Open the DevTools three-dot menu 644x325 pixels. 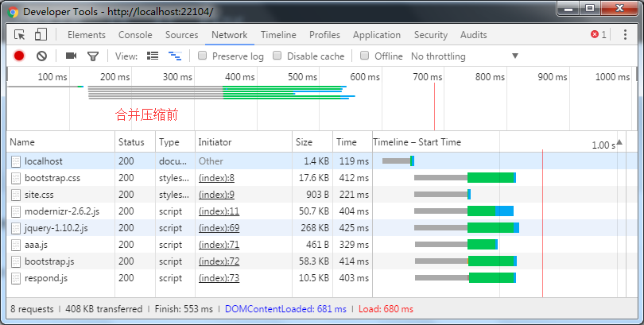[625, 35]
